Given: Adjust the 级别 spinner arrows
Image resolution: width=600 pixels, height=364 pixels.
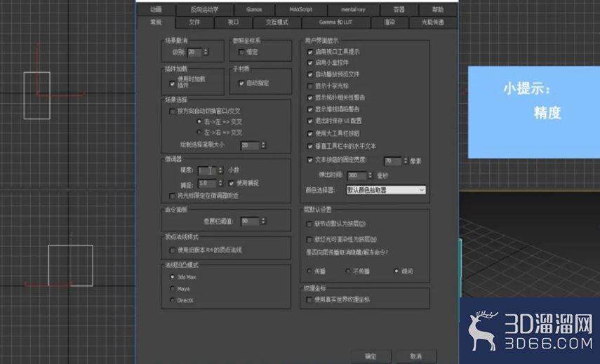Looking at the screenshot, I should 206,52.
